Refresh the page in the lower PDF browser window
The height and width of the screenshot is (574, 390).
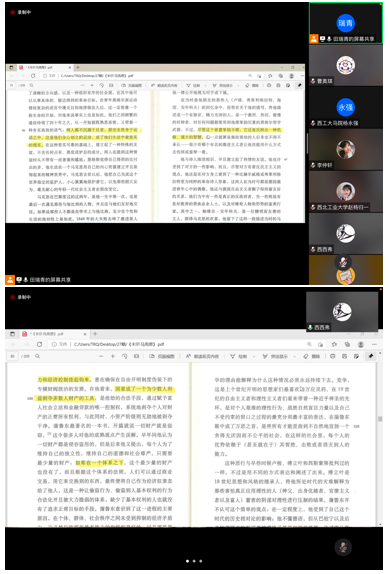coord(40,344)
